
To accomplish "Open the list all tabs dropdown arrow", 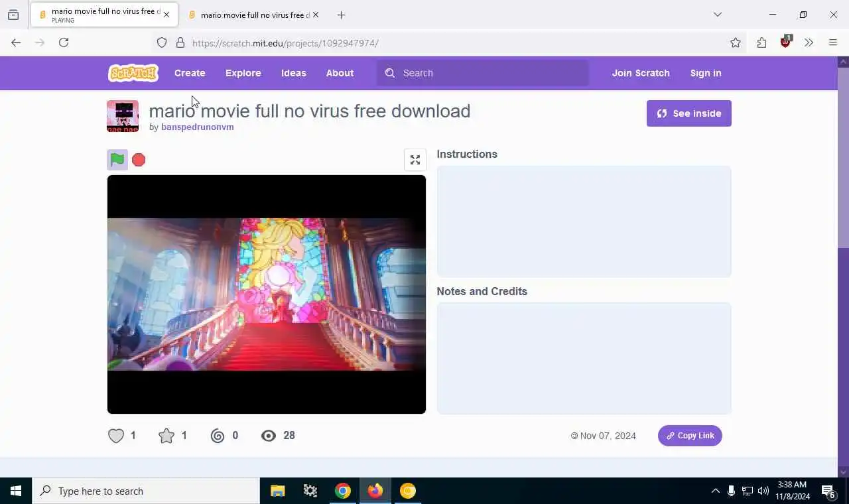I will point(717,15).
